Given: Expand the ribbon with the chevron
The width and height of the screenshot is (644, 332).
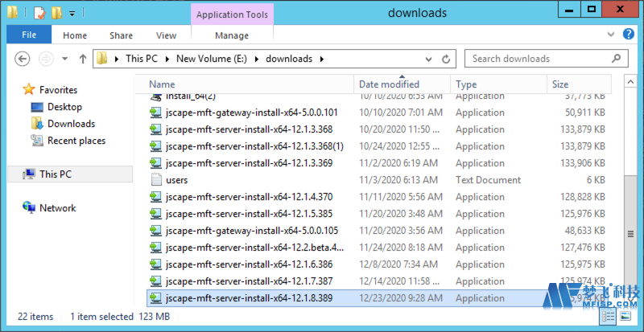Looking at the screenshot, I should (x=611, y=35).
